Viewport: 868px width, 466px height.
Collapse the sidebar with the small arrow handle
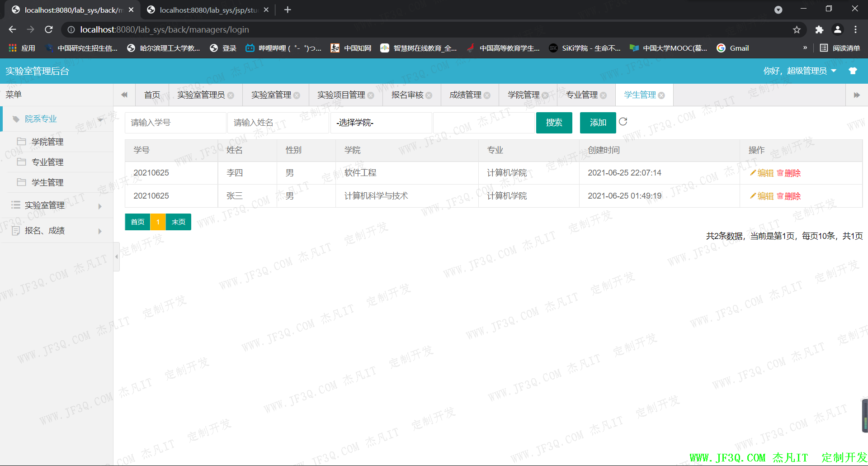tap(117, 257)
